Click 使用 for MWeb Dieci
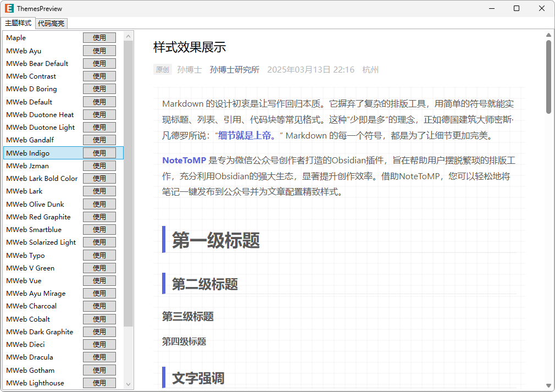This screenshot has height=392, width=555. pos(99,345)
